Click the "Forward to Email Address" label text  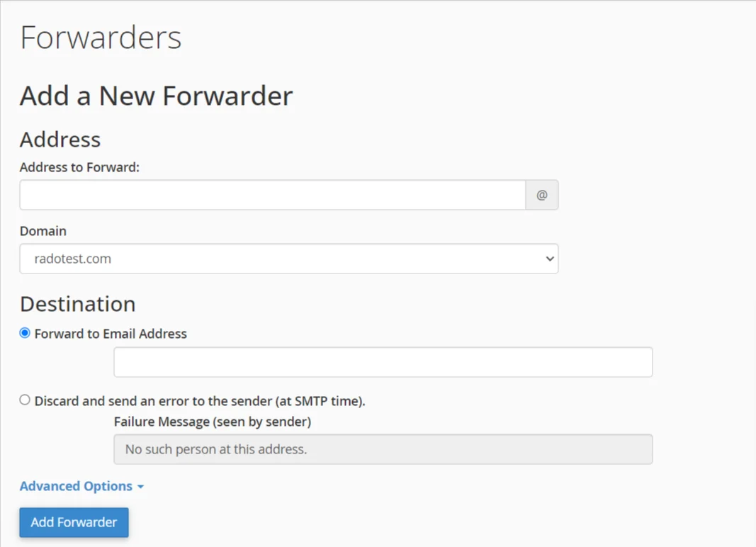coord(111,334)
